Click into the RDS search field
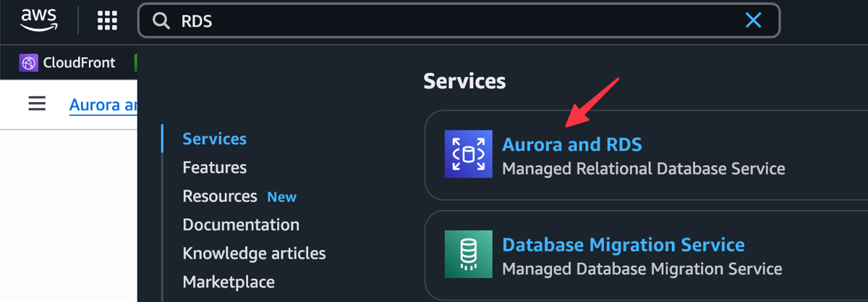 [x=459, y=20]
